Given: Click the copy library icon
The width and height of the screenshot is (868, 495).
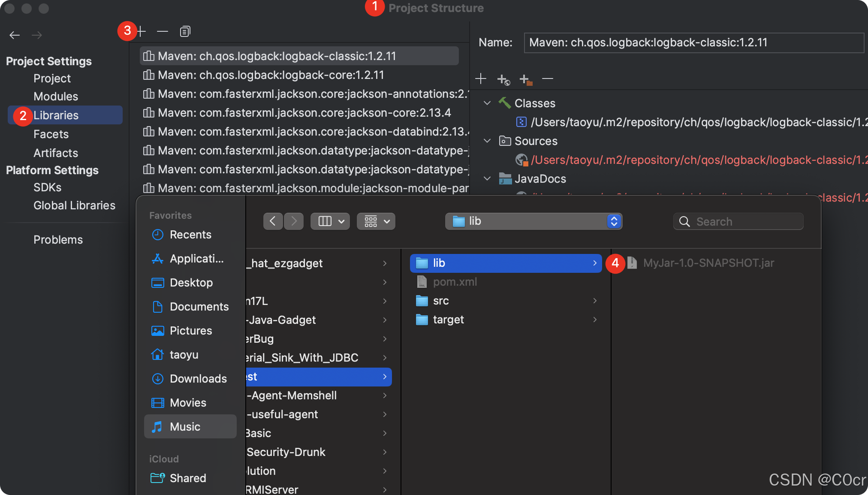Looking at the screenshot, I should [185, 31].
